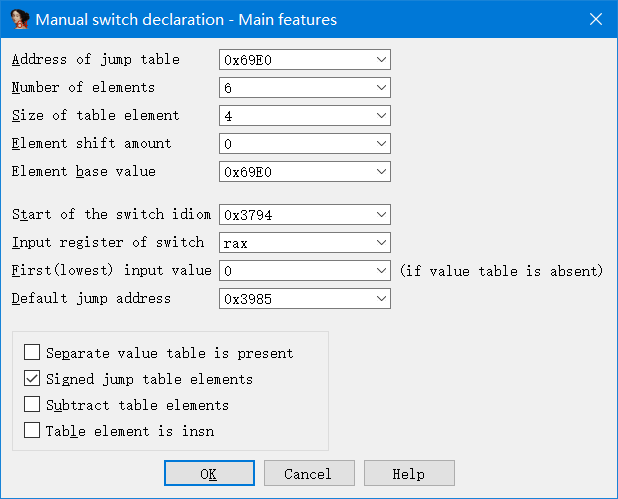Check the Table element is insn option

click(x=33, y=431)
